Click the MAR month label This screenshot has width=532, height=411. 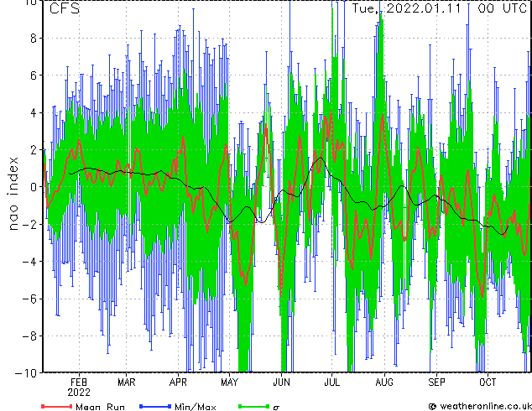coord(127,382)
